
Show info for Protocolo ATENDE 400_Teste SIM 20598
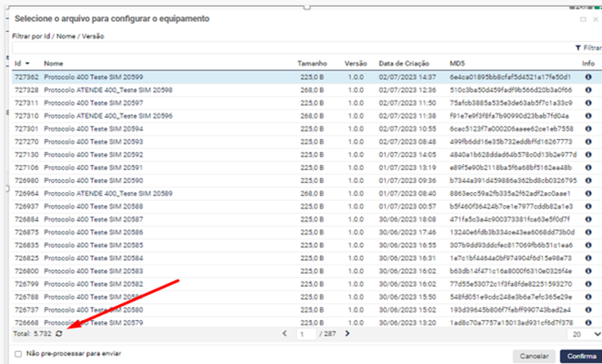pyautogui.click(x=588, y=90)
